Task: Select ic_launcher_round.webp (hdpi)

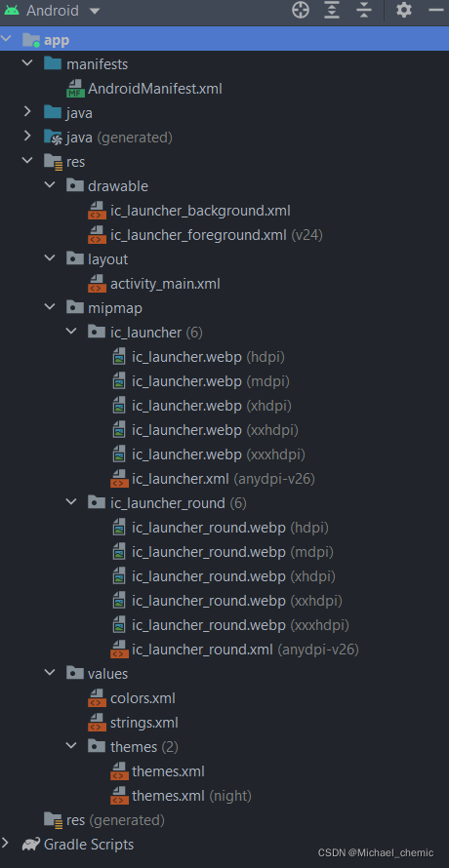Action: click(230, 527)
